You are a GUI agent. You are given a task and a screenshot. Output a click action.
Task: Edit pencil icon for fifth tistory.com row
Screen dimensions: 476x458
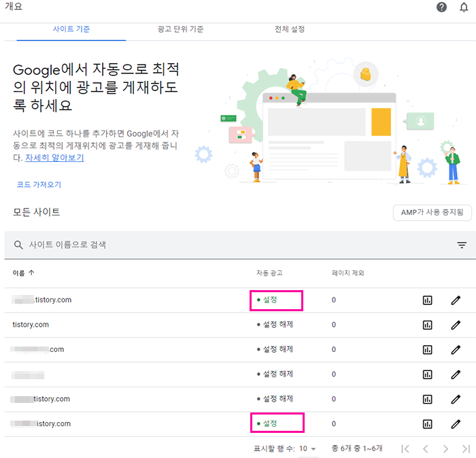pyautogui.click(x=456, y=399)
